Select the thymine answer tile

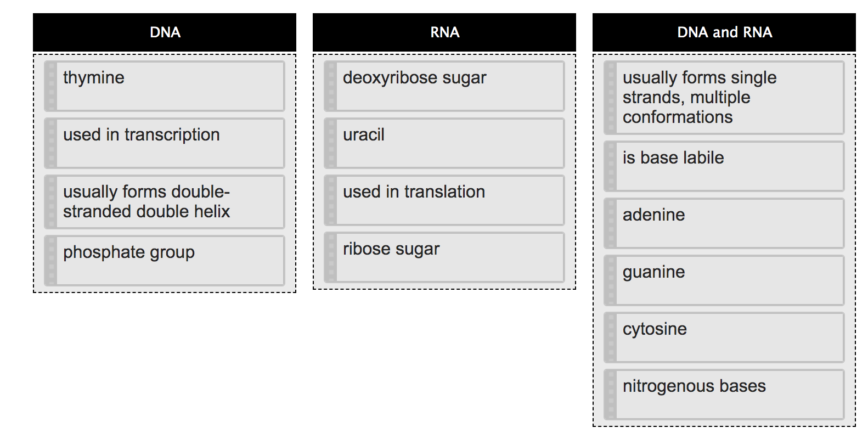164,86
